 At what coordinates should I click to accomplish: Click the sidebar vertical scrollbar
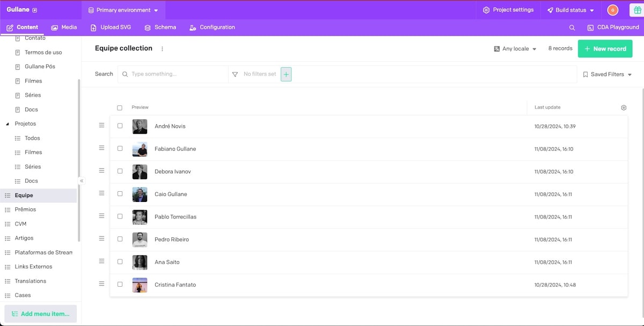[79, 160]
